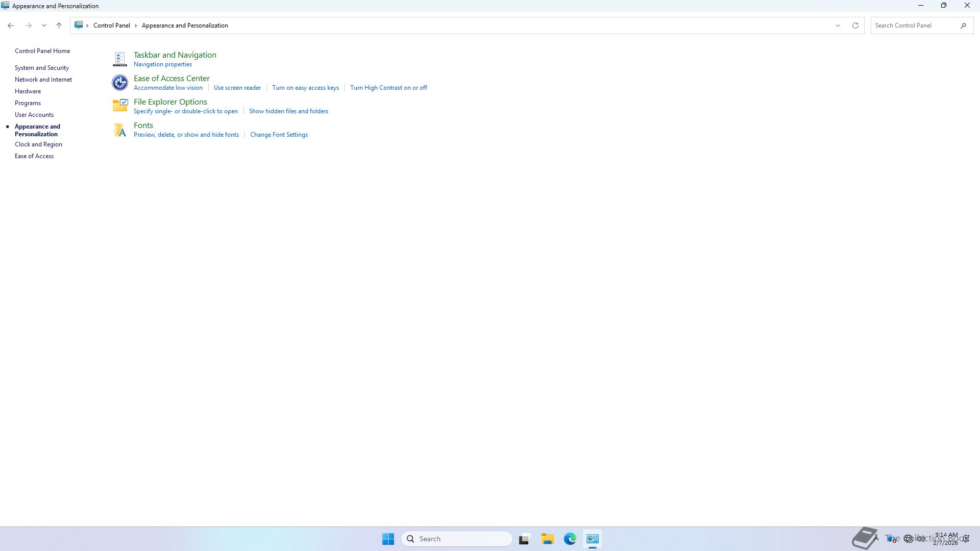This screenshot has height=551, width=980.
Task: Expand the recent locations dropdown arrow
Action: [x=44, y=26]
